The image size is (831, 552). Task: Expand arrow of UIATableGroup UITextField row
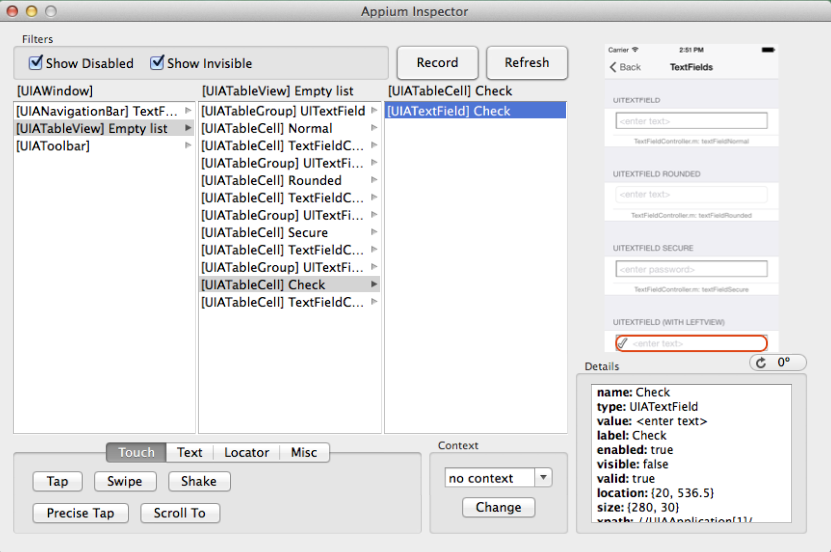(x=374, y=111)
